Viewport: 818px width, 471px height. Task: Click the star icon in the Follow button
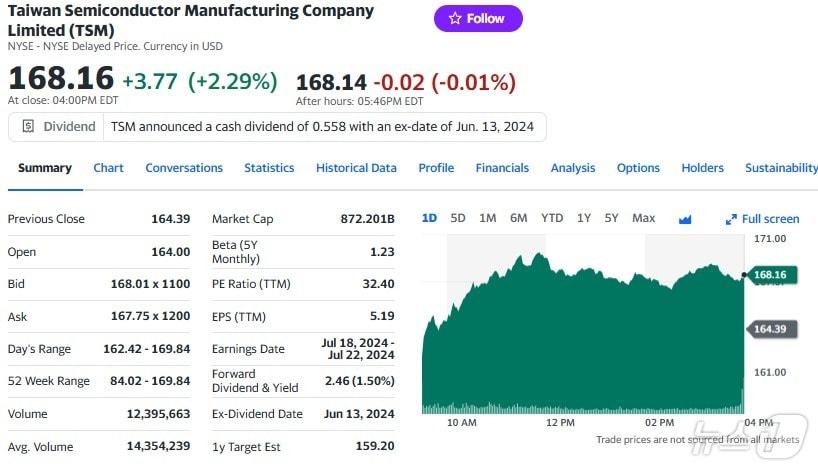pos(455,18)
